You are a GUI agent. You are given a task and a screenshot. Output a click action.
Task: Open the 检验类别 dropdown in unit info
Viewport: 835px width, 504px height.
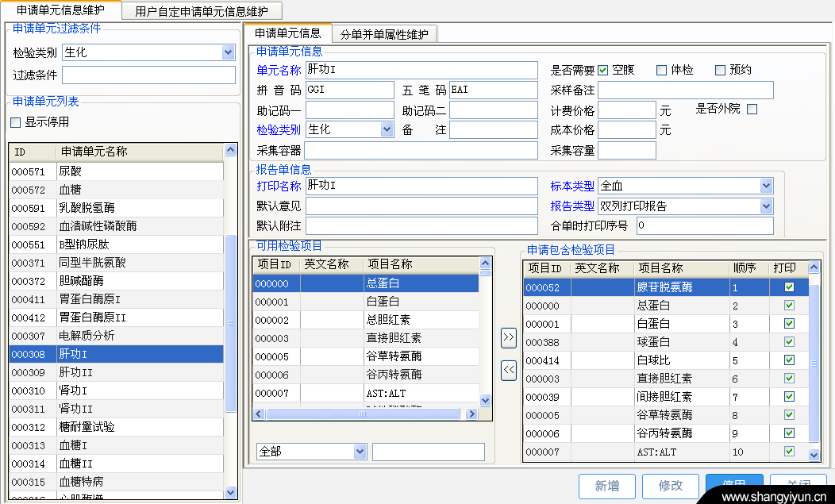coord(387,129)
